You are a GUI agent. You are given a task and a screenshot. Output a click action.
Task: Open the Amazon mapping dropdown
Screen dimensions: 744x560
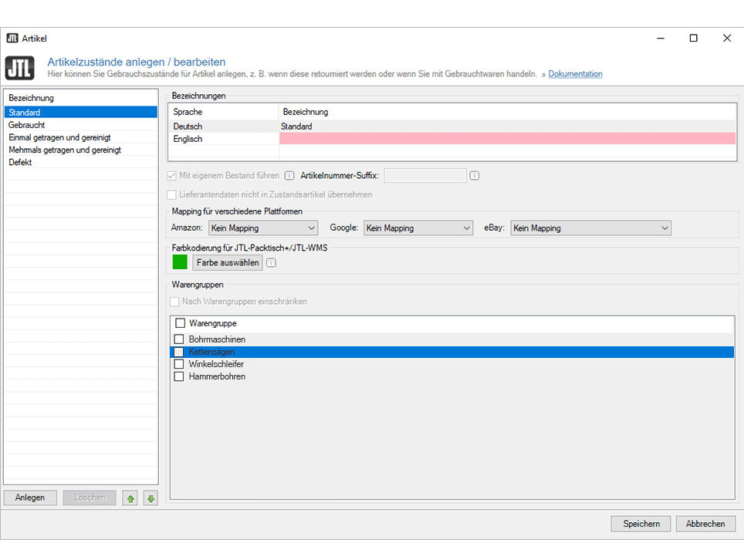click(262, 228)
